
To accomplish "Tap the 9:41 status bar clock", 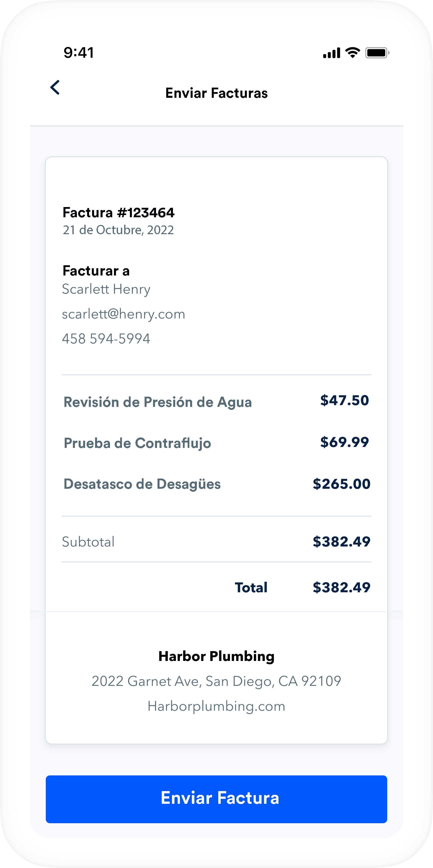I will coord(79,53).
